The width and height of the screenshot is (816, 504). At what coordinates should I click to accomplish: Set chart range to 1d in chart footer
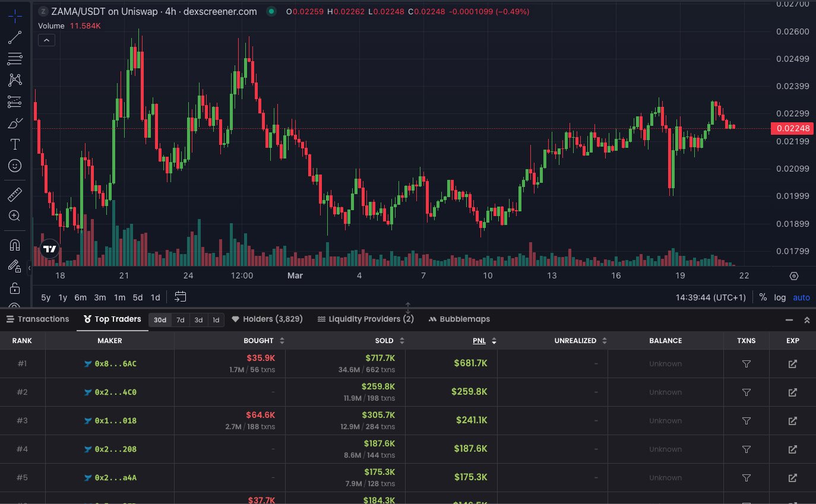[155, 297]
